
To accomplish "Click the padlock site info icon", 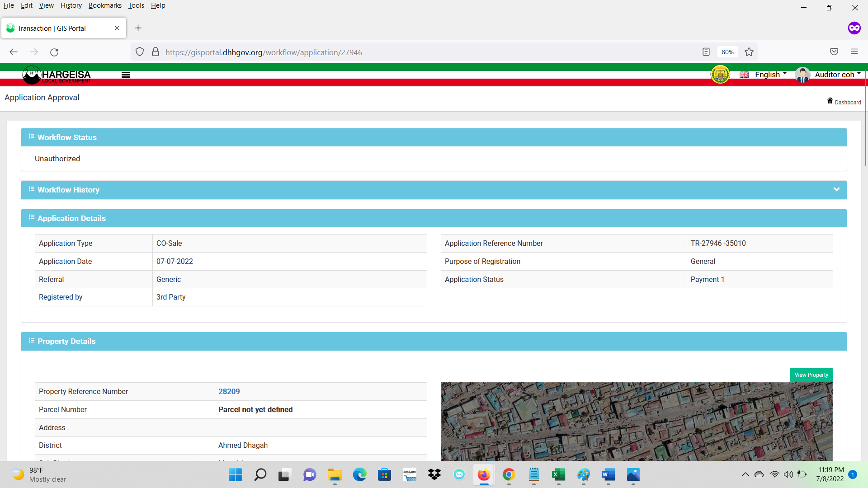I will click(x=156, y=52).
